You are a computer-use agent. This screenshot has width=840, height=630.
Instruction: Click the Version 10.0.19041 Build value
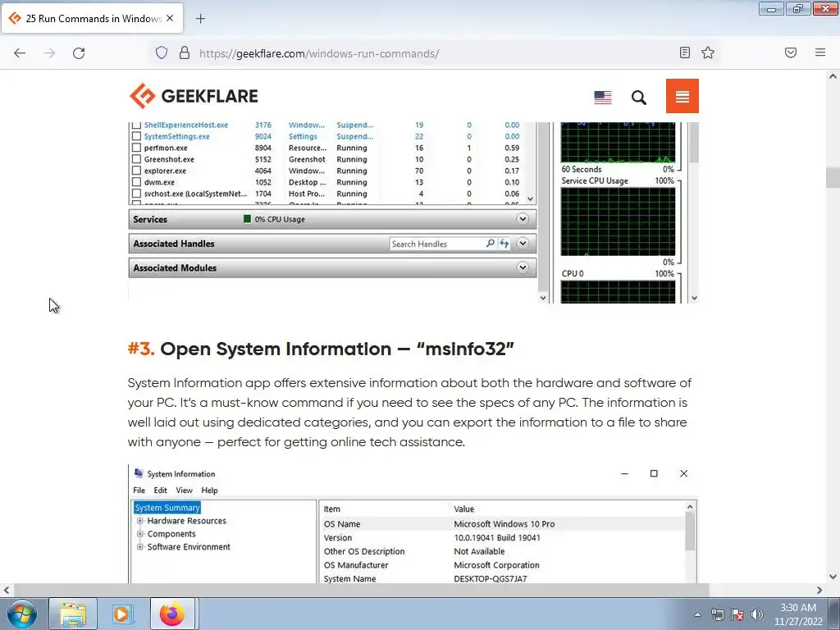[497, 538]
